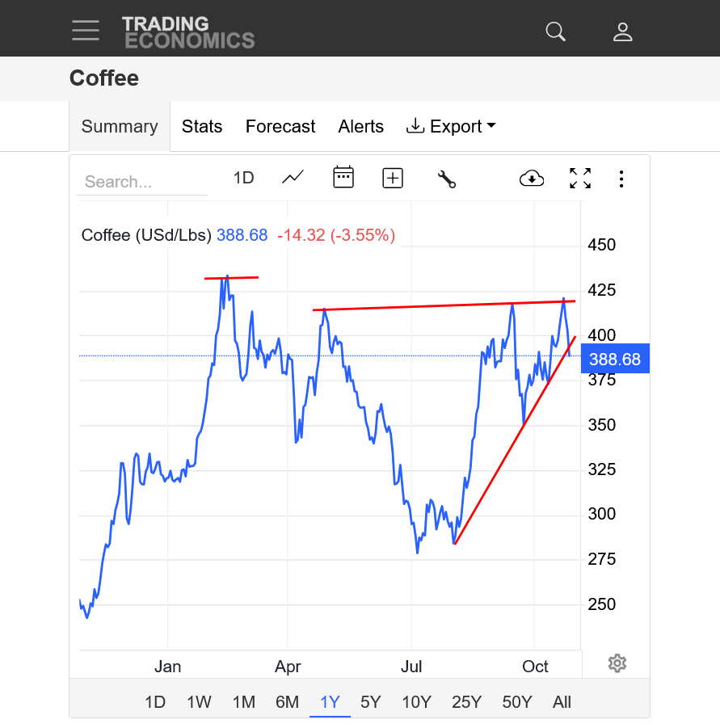The height and width of the screenshot is (728, 720).
Task: Open the three-dot more options menu
Action: tap(621, 179)
